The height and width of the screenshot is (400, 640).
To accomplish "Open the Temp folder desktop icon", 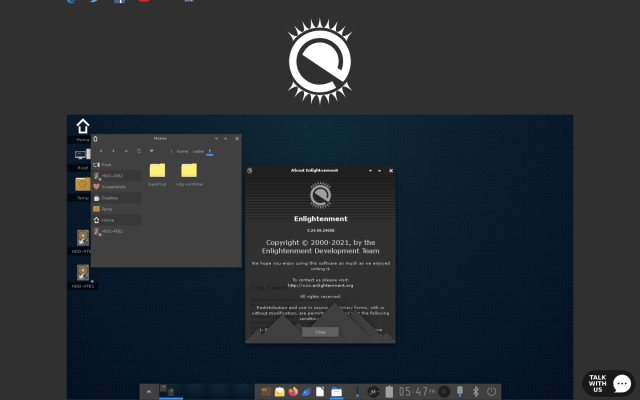I will point(83,184).
